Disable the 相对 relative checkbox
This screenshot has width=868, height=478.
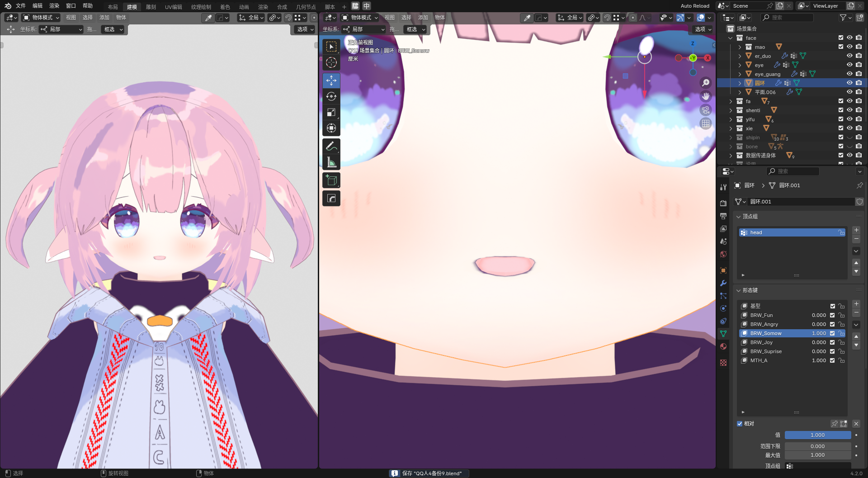tap(740, 424)
